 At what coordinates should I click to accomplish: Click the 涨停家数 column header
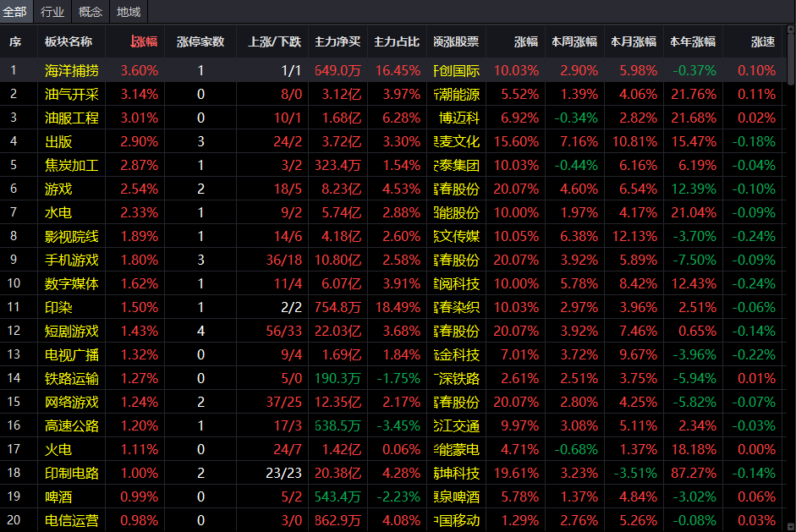tap(200, 41)
